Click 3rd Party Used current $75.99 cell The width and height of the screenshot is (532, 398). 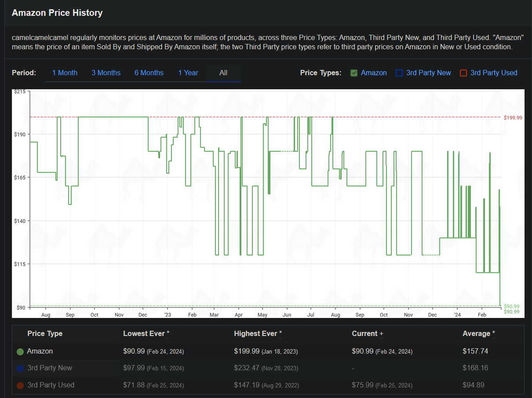383,385
